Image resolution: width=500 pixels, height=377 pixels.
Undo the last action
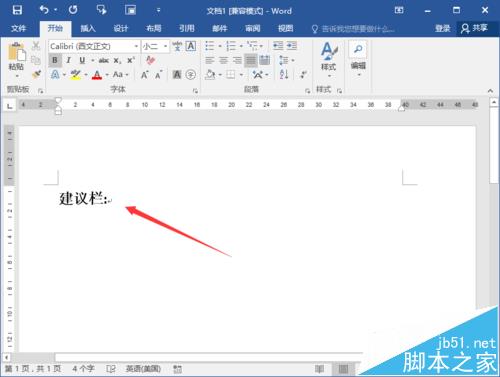44,10
